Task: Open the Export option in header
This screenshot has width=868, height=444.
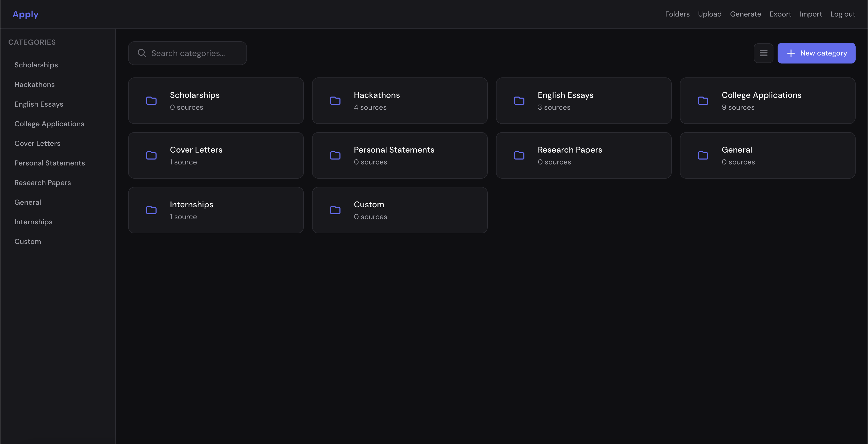Action: point(780,14)
